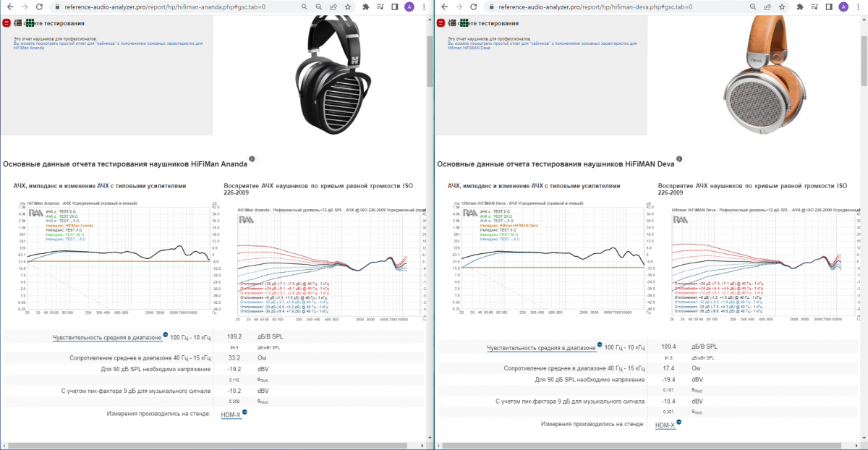Open Extensions puzzle icon in Ananda window

point(366,7)
